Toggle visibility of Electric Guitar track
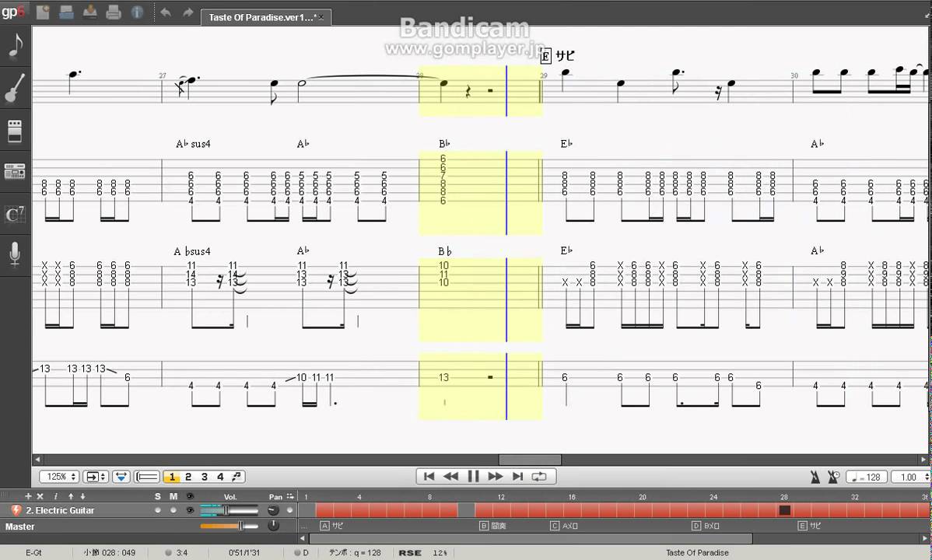Viewport: 932px width, 560px height. coord(189,510)
